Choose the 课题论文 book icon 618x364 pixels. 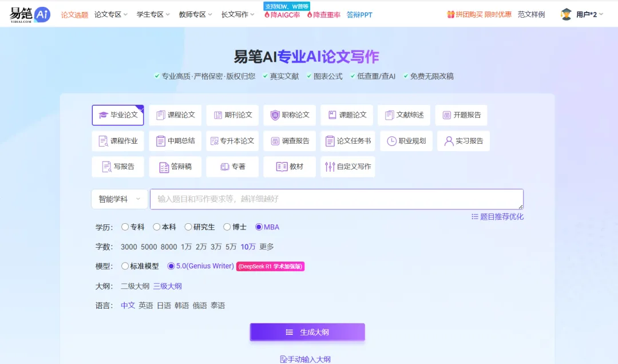332,115
